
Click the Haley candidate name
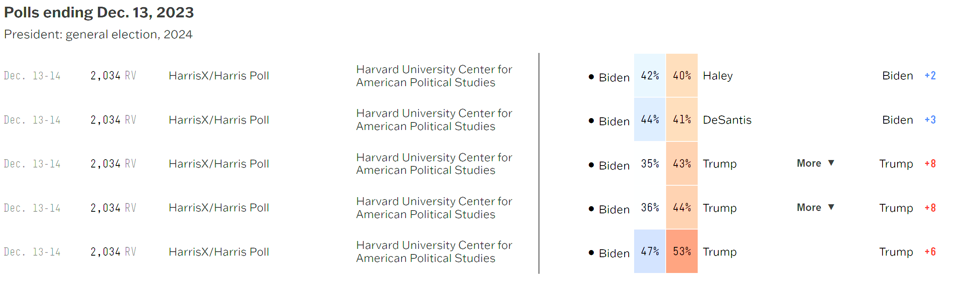(718, 75)
